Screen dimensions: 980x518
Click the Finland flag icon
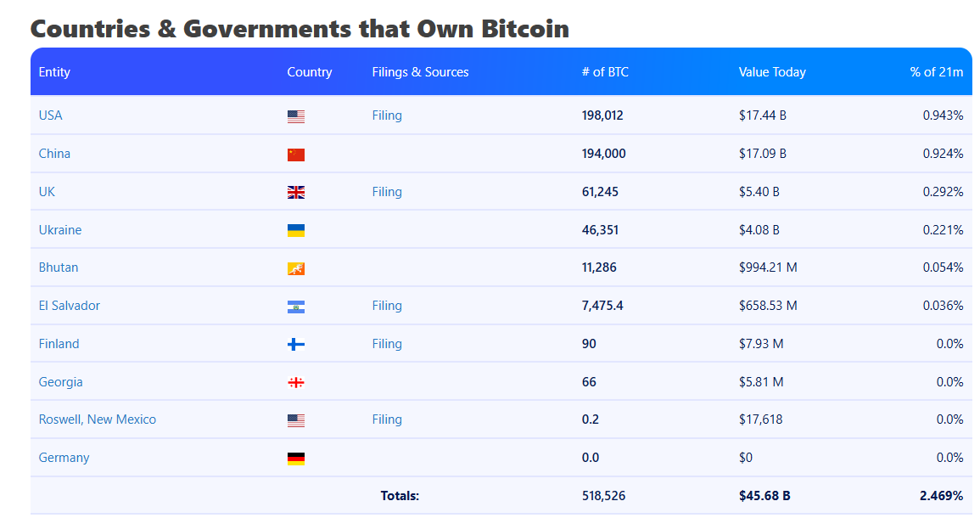click(295, 344)
